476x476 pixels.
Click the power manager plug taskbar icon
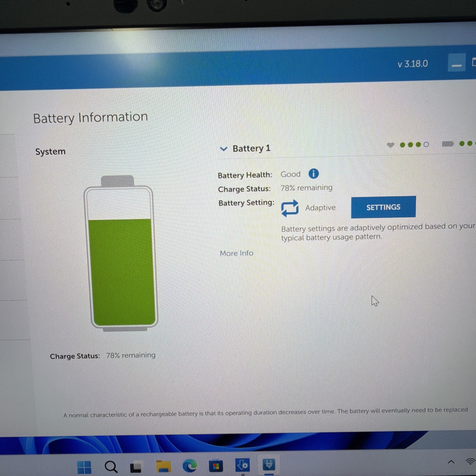pos(269,464)
